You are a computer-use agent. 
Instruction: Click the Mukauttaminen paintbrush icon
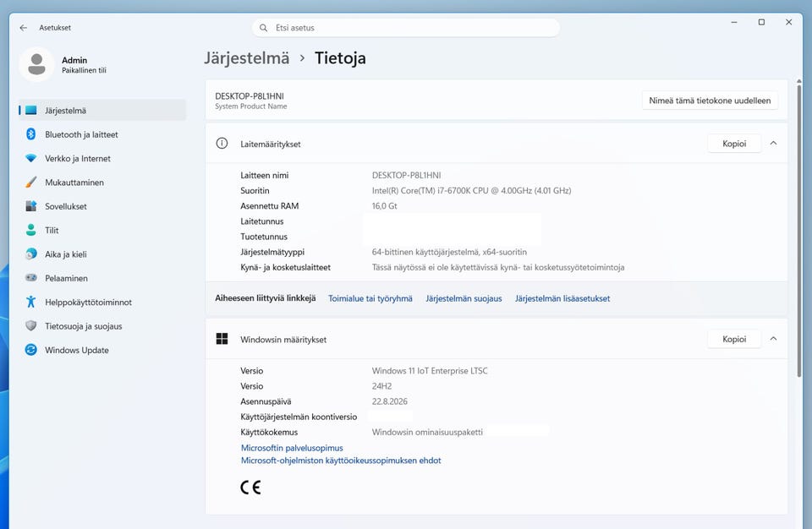31,183
